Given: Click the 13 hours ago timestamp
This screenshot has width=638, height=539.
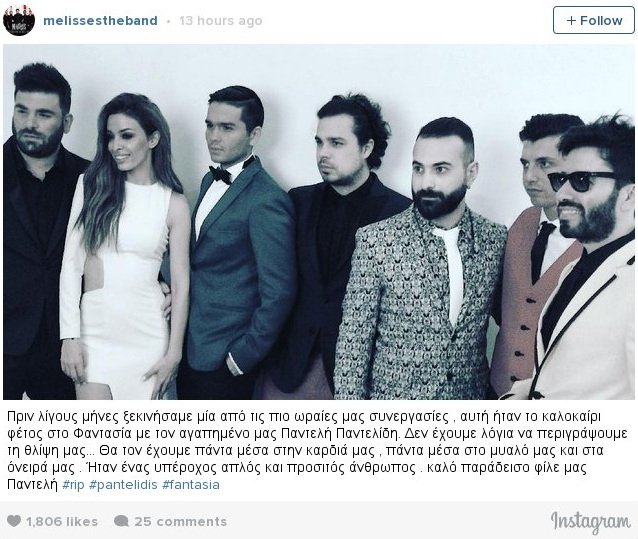Looking at the screenshot, I should [221, 21].
